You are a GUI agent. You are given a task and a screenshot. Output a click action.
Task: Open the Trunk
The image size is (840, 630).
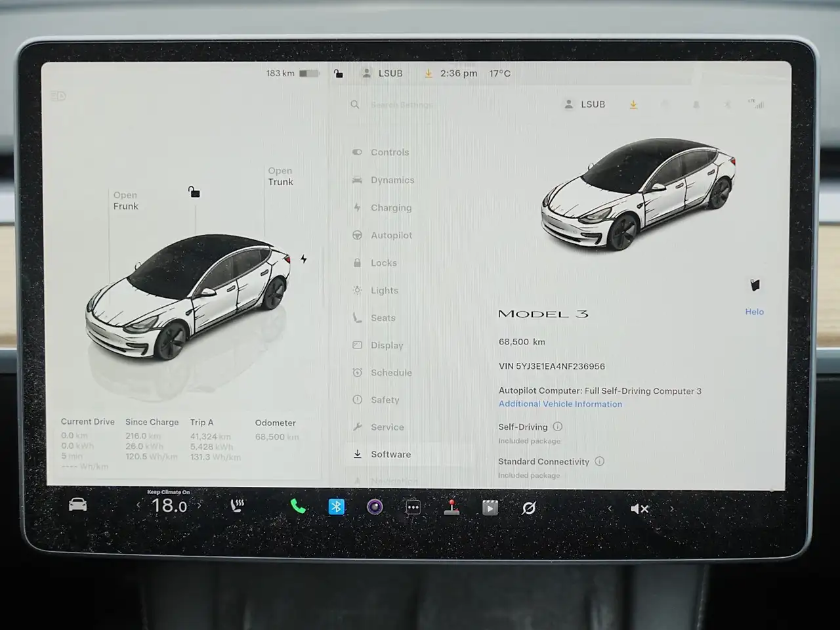[280, 176]
